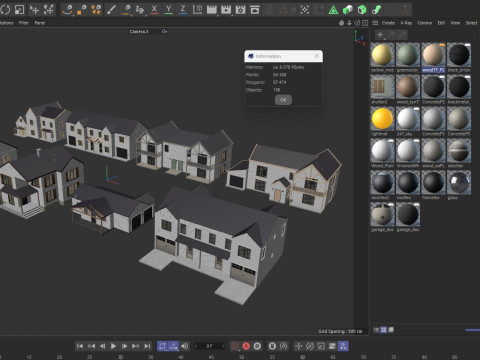Go to previous keyframe

coord(91,346)
